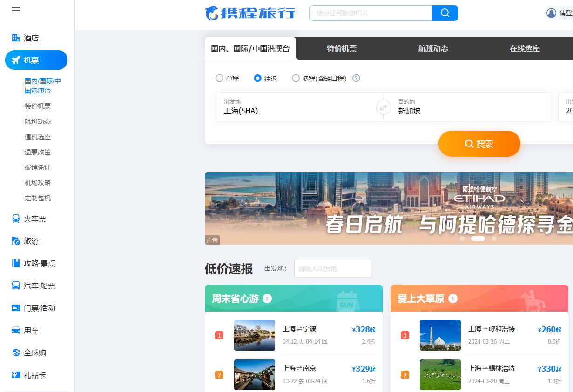Select the 往返 round-trip radio button
The width and height of the screenshot is (573, 392).
click(x=257, y=78)
